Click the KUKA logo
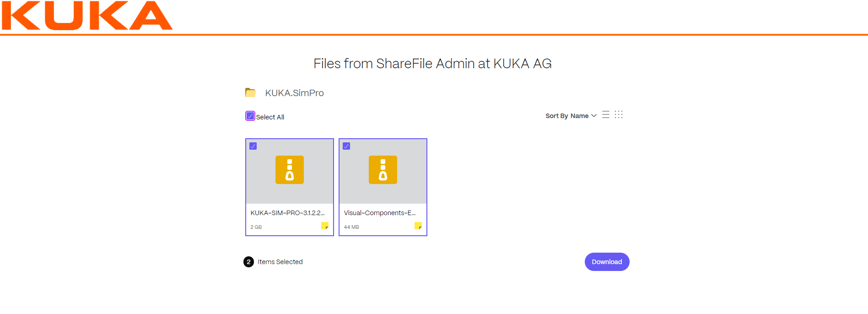 (87, 16)
